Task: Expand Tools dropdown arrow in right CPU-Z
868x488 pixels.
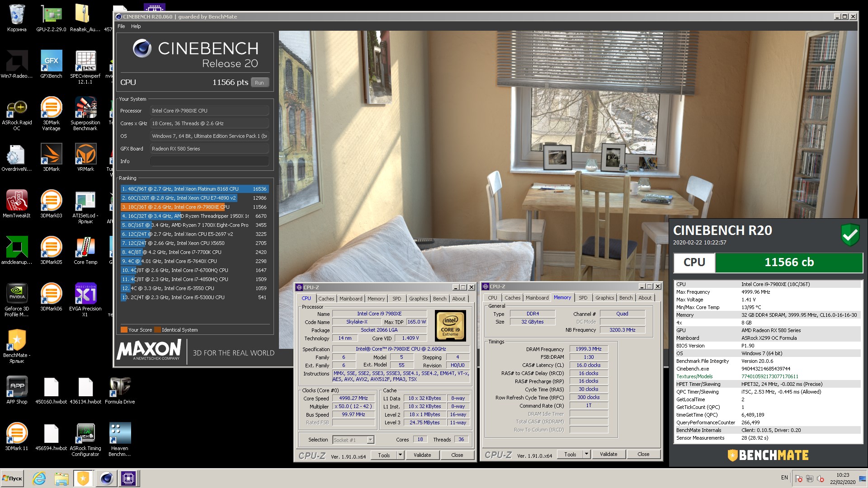Action: pyautogui.click(x=586, y=454)
